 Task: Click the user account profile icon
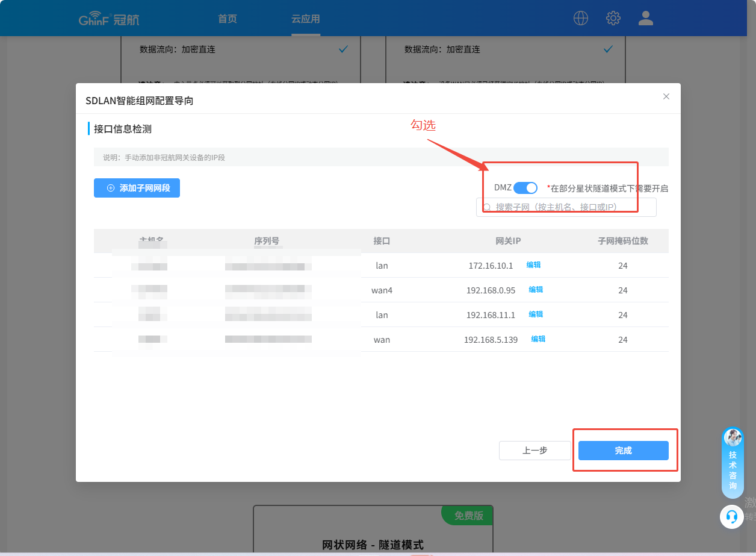tap(646, 18)
